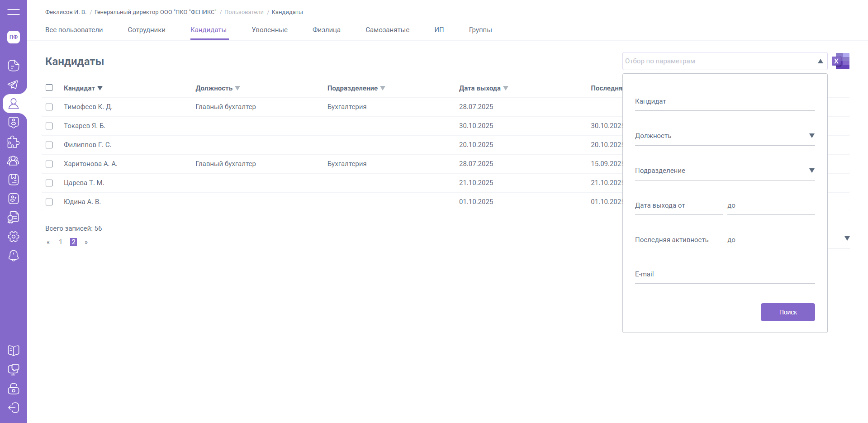Go to page 1 of the results

pos(61,242)
